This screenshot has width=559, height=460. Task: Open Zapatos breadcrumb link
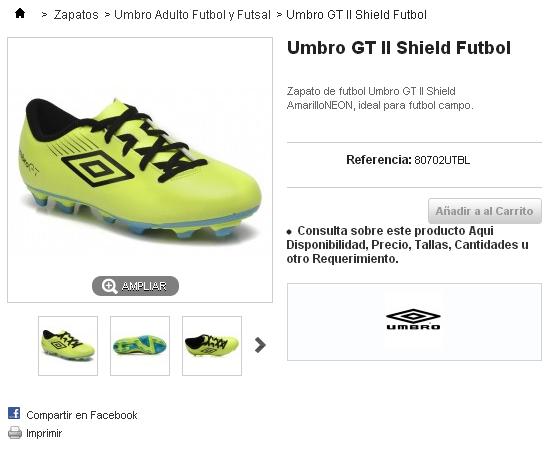pyautogui.click(x=76, y=15)
